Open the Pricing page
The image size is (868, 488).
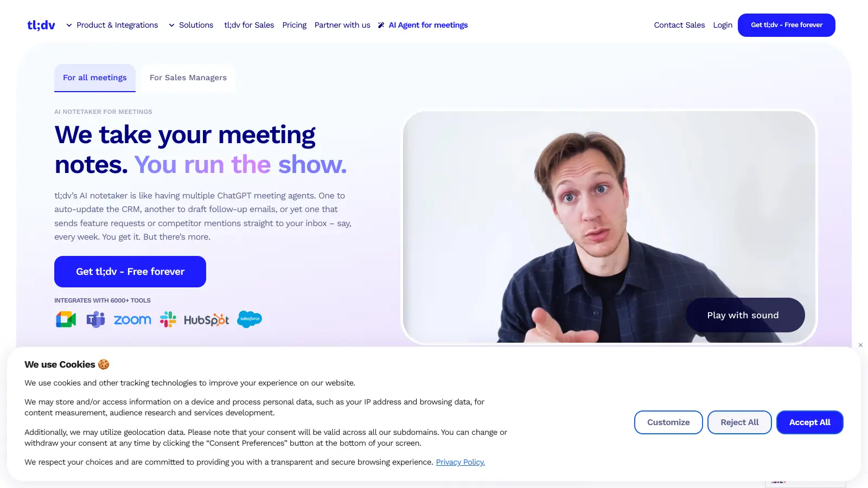294,25
